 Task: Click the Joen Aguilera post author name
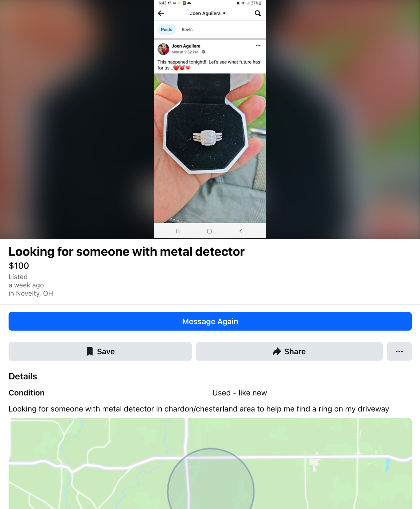186,46
